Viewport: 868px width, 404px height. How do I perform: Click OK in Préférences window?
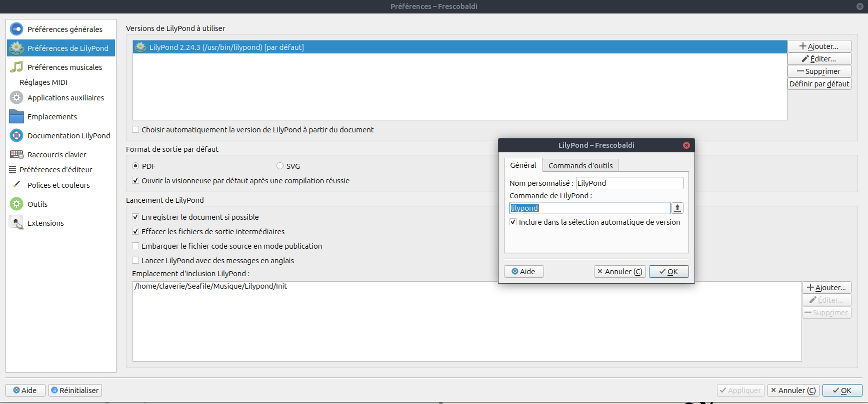[x=842, y=390]
